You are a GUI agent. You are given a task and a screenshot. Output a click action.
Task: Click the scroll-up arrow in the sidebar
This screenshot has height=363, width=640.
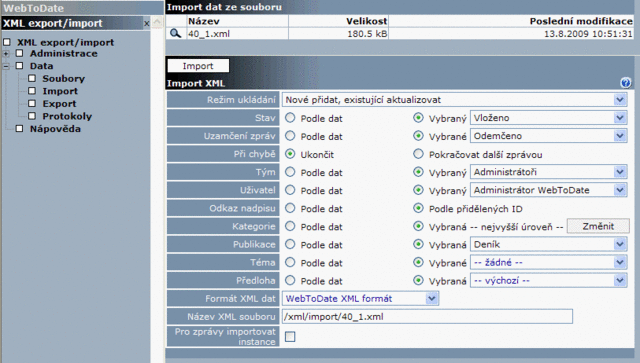[x=158, y=23]
